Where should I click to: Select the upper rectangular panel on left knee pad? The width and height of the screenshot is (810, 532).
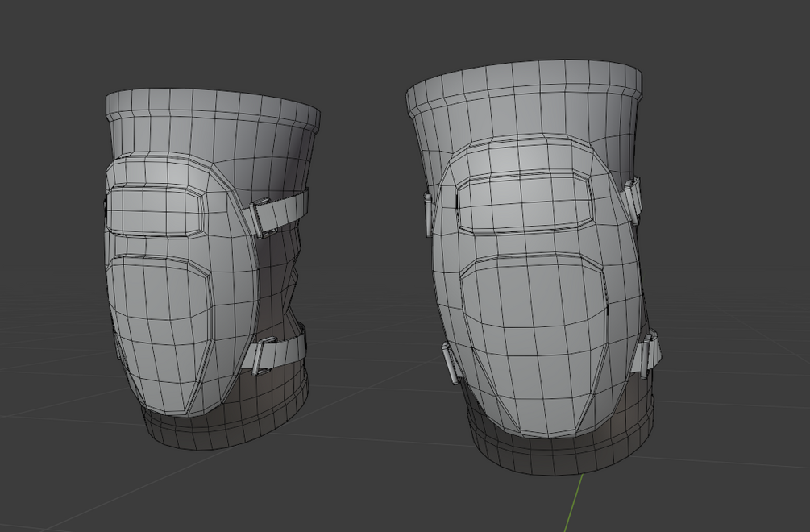[154, 211]
